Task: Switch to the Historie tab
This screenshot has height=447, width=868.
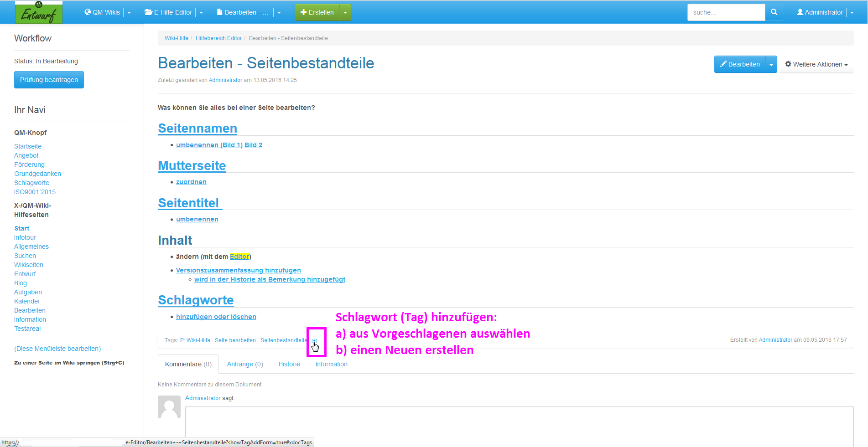Action: [289, 364]
